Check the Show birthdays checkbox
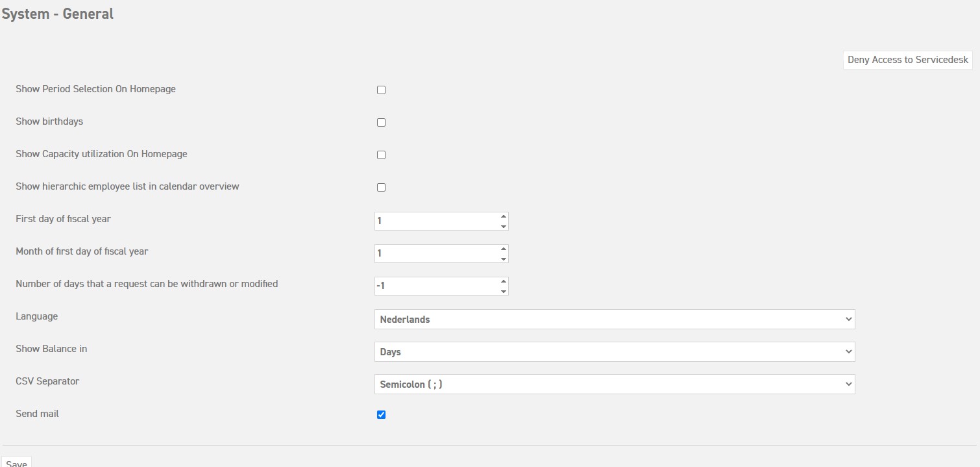Viewport: 980px width, 467px height. tap(381, 122)
